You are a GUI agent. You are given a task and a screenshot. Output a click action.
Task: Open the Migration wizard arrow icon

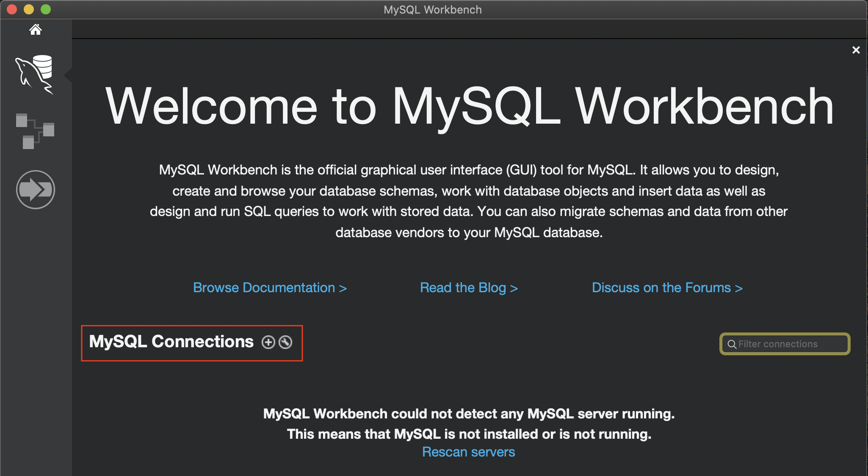click(x=36, y=190)
